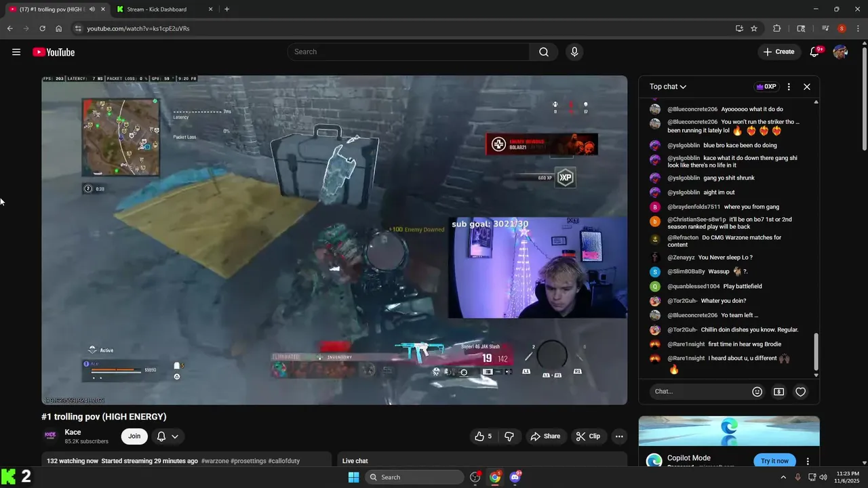The width and height of the screenshot is (868, 488).
Task: Close the live chat panel
Action: pyautogui.click(x=807, y=87)
